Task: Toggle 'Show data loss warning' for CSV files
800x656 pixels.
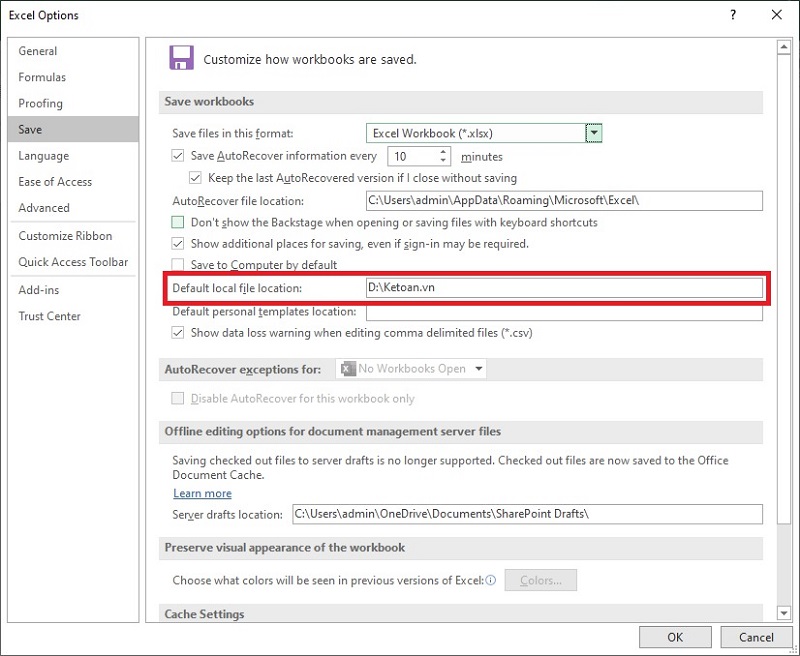Action: [177, 333]
